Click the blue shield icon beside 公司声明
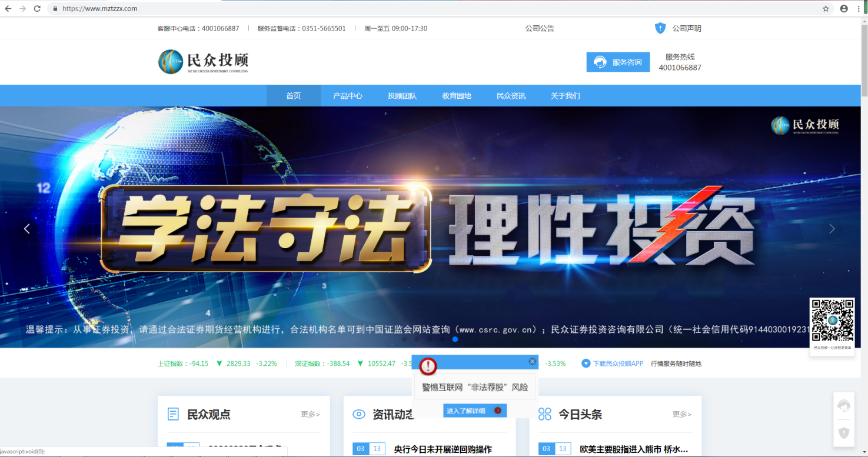The width and height of the screenshot is (868, 457). [x=660, y=28]
